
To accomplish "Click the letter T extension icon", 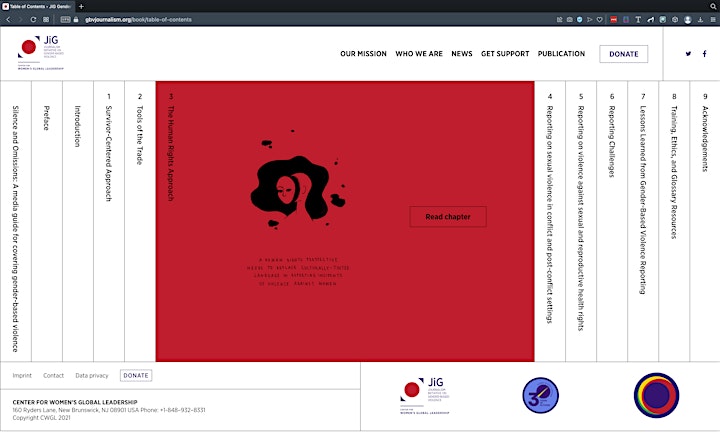I will click(638, 20).
